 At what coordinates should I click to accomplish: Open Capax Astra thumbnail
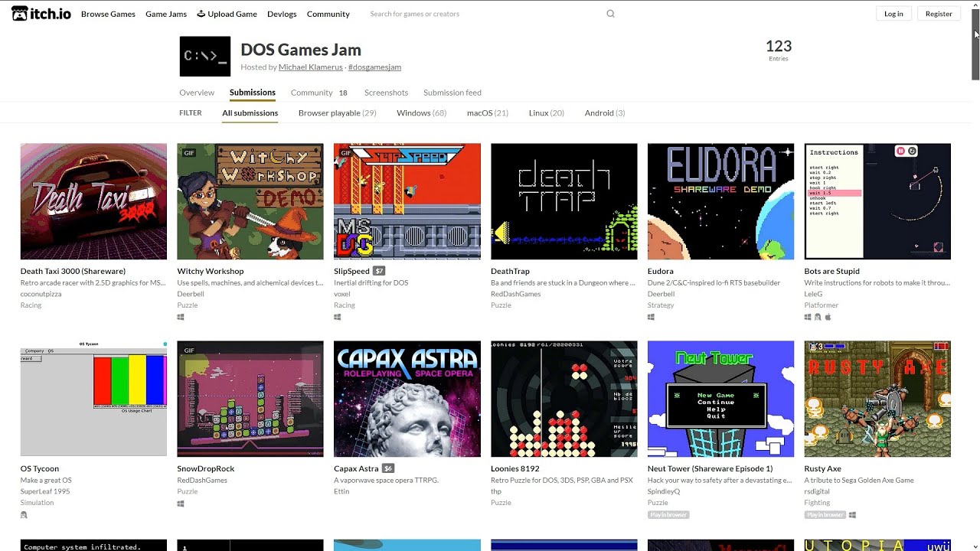[407, 399]
